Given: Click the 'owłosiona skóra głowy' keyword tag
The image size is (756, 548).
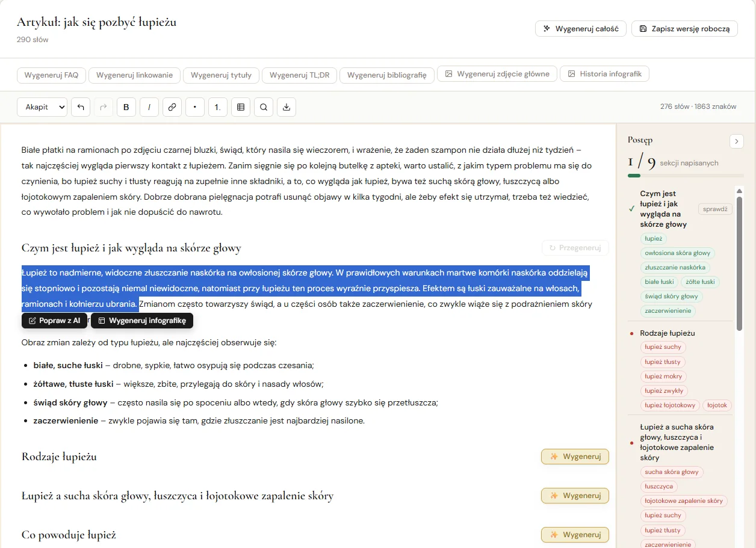Looking at the screenshot, I should 677,253.
